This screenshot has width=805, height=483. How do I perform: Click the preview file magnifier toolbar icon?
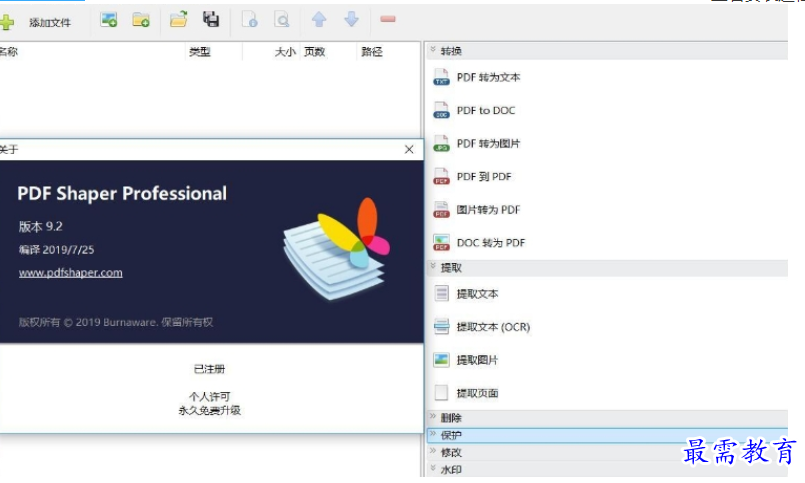(282, 20)
